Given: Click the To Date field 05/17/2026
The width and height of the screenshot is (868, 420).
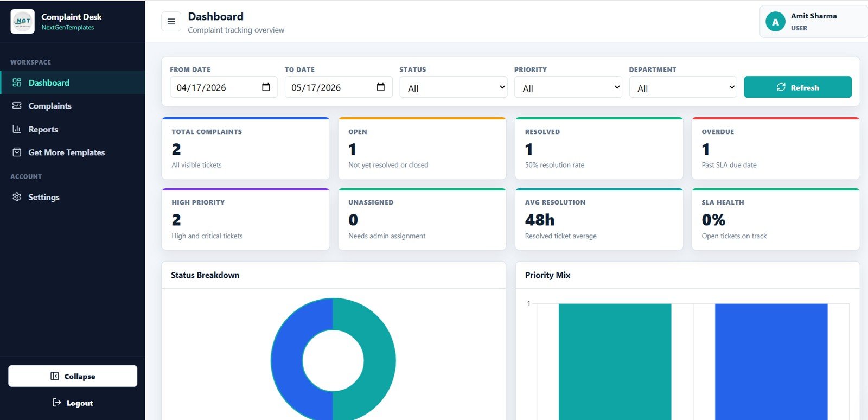Looking at the screenshot, I should 339,87.
